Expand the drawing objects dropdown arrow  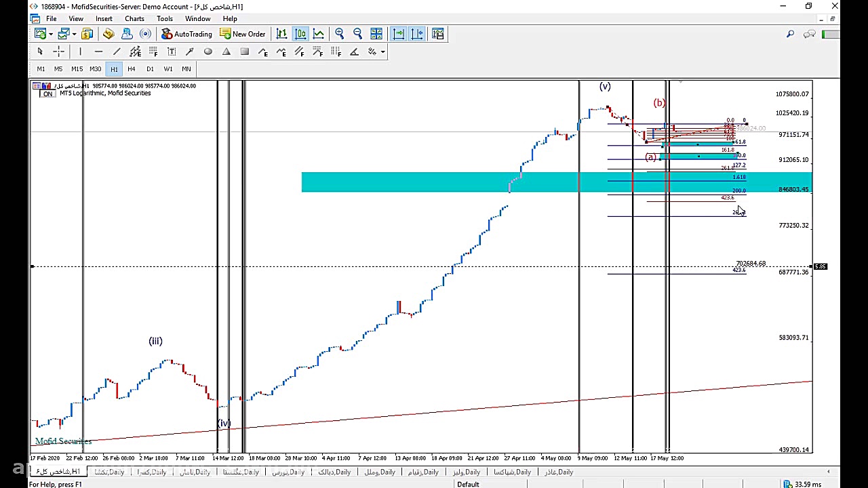pyautogui.click(x=382, y=52)
